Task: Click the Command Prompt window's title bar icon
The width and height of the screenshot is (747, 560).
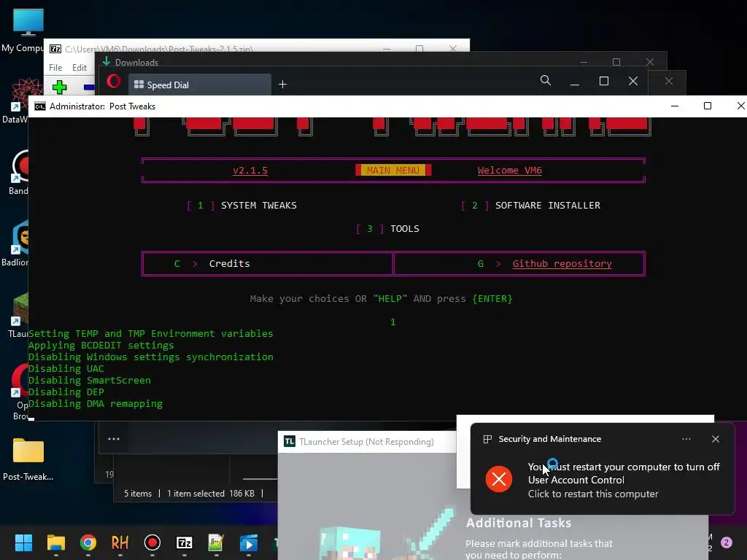Action: (40, 106)
